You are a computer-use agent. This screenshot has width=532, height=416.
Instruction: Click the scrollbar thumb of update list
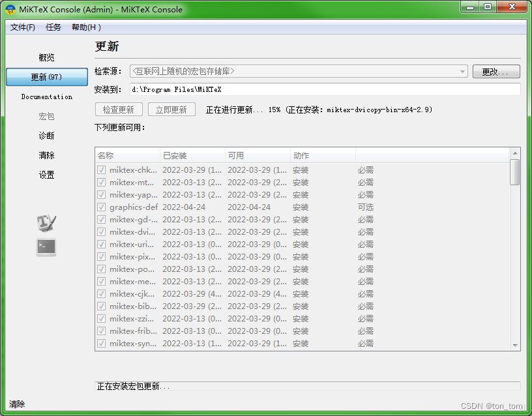[x=514, y=172]
